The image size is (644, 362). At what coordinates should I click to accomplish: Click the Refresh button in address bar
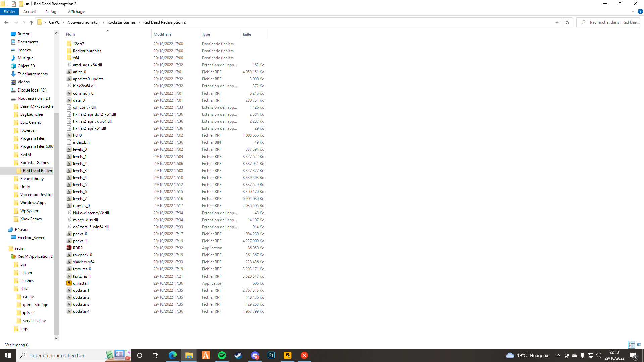[x=567, y=22]
